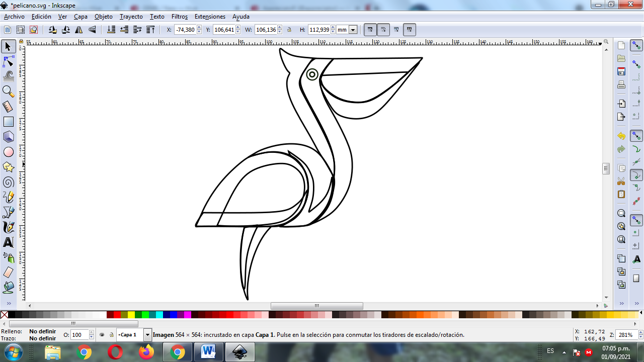Image resolution: width=644 pixels, height=362 pixels.
Task: Cut selection with scissors icon
Action: [x=621, y=181]
